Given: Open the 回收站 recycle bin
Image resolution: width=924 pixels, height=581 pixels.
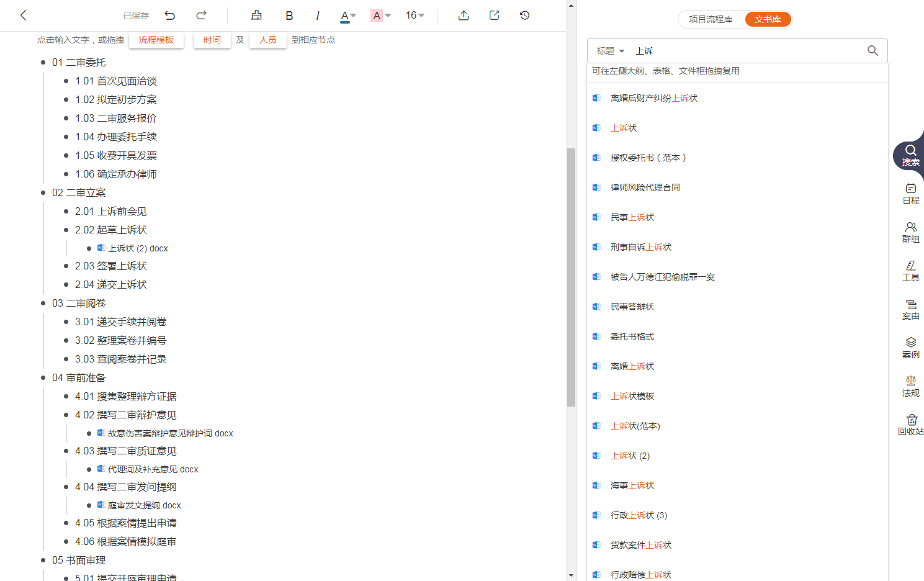Looking at the screenshot, I should coord(911,425).
